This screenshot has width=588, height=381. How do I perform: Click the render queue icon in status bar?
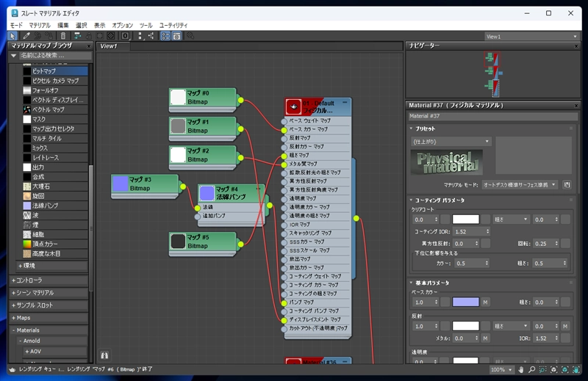coord(12,369)
